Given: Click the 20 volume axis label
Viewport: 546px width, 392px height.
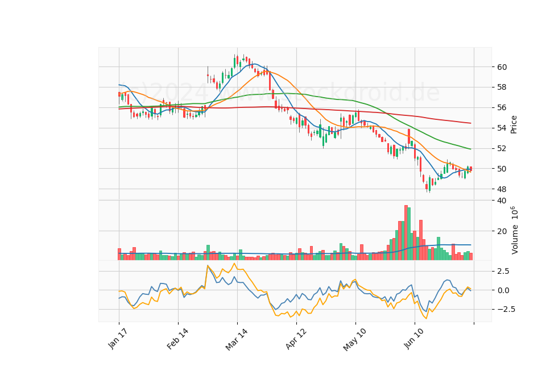Looking at the screenshot, I should click(502, 231).
